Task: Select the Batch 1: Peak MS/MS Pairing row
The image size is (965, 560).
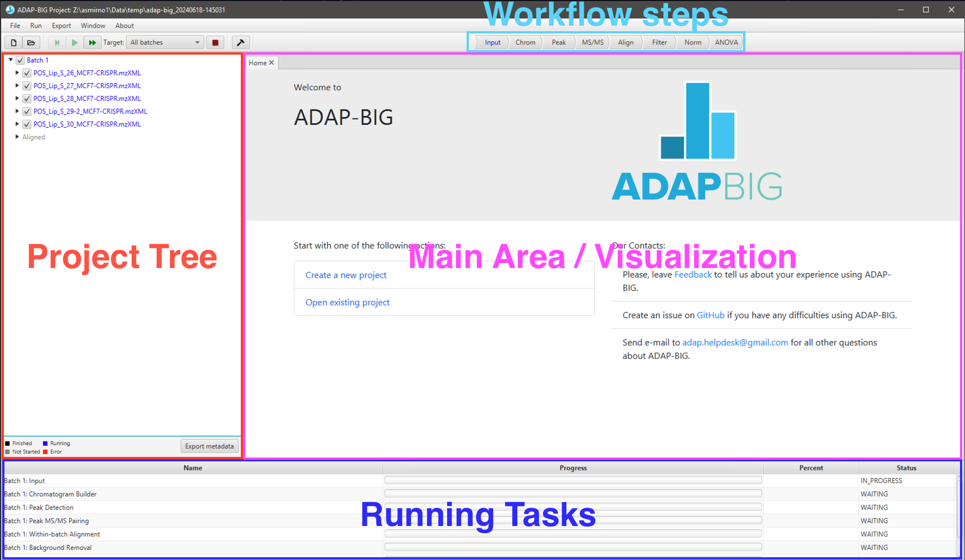Action: (479, 521)
